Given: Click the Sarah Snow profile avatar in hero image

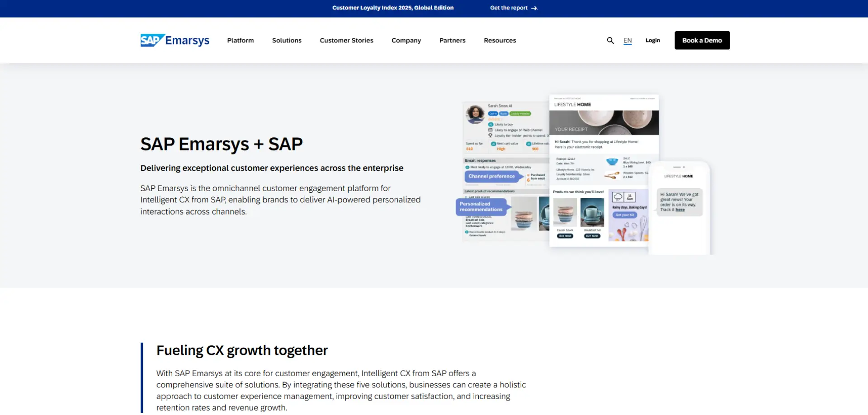Looking at the screenshot, I should 475,114.
